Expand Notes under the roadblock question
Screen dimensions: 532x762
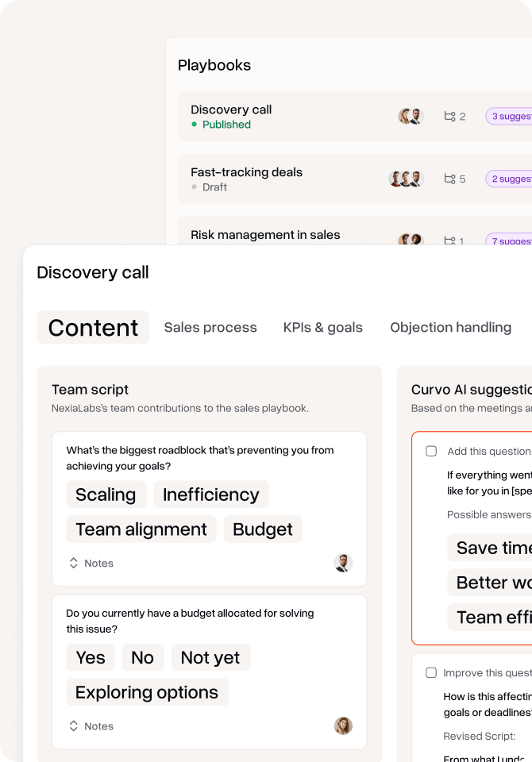click(x=91, y=563)
